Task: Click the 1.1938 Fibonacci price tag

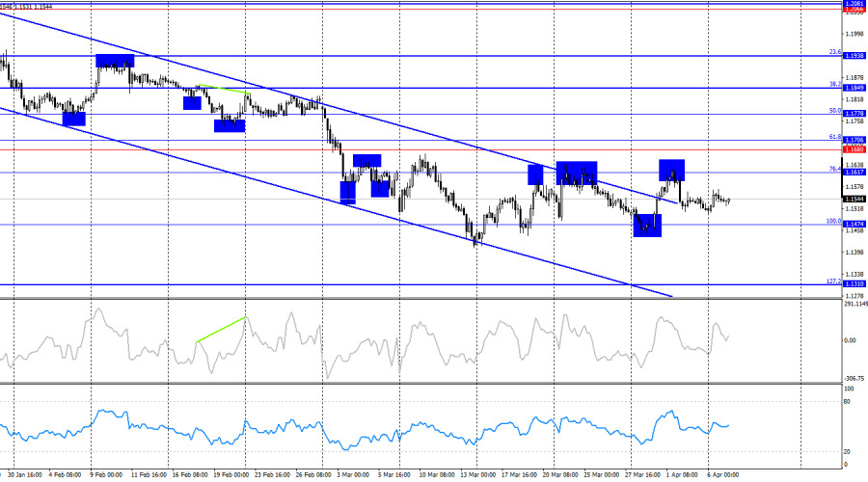Action: pos(854,56)
